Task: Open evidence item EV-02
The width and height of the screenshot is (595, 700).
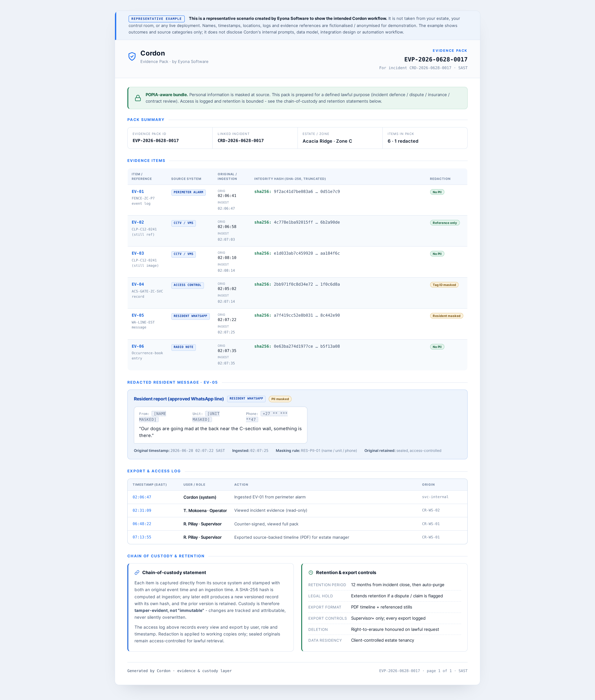Action: click(138, 222)
